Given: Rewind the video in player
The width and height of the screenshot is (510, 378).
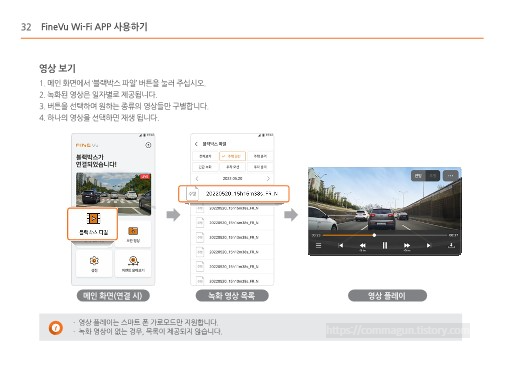Looking at the screenshot, I should 362,246.
